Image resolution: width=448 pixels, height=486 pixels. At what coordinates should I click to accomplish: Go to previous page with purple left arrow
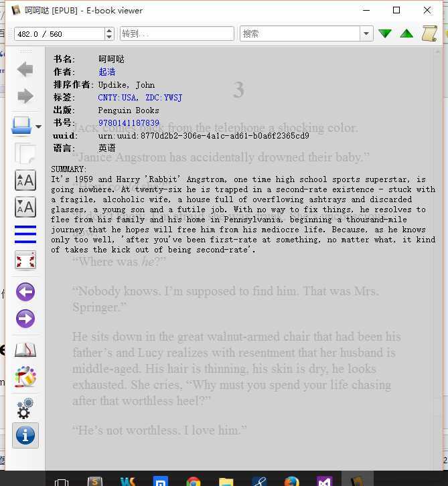pos(25,292)
